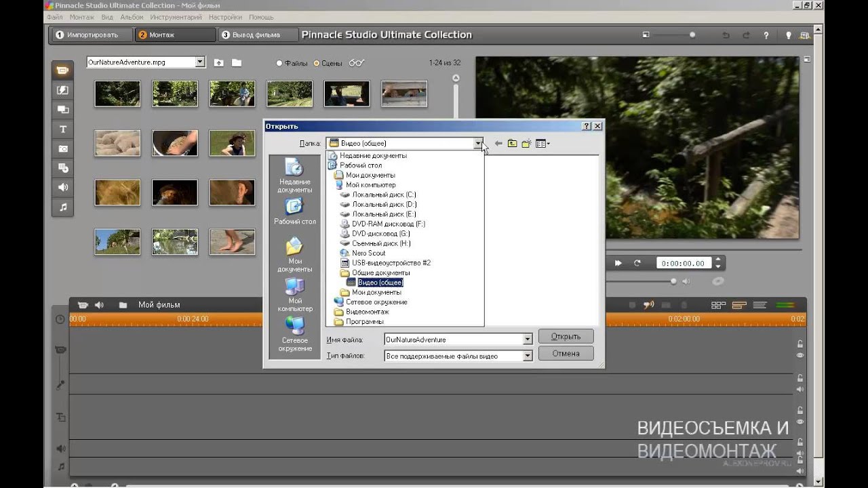Mute the original audio track speaker

[x=800, y=389]
